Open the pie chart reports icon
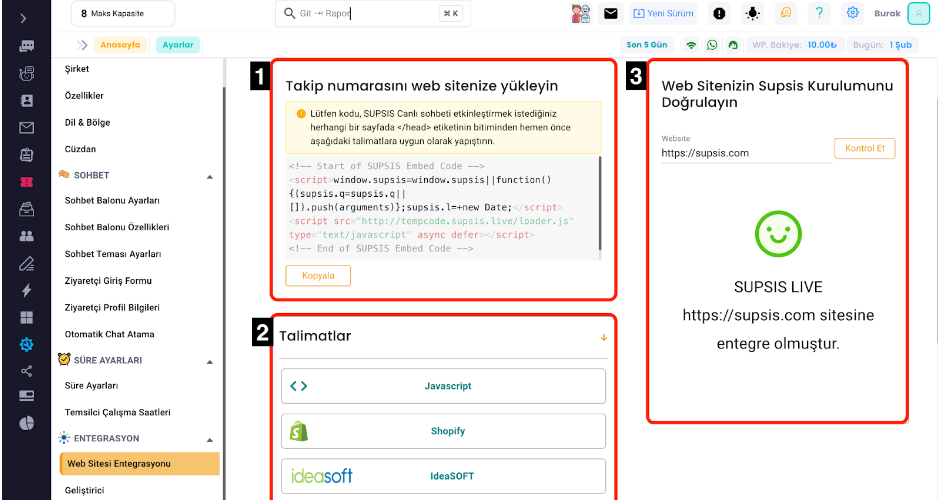Screen dimensions: 938x500 point(26,423)
